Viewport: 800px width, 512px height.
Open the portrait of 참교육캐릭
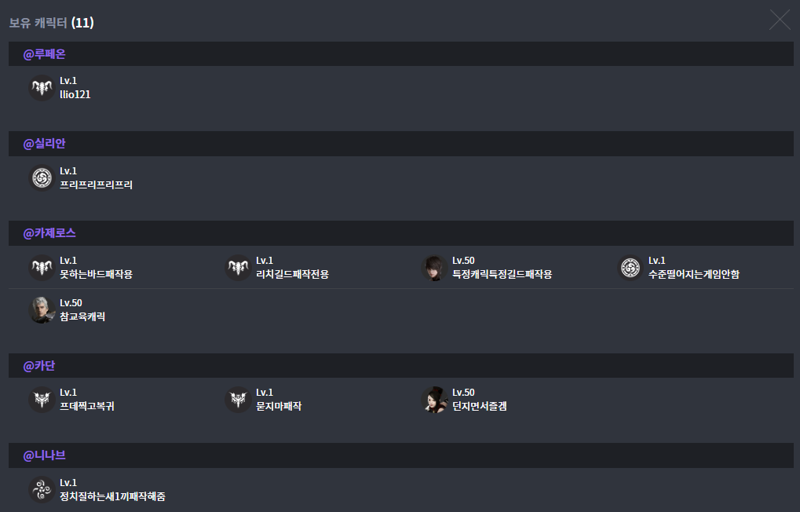coord(42,310)
